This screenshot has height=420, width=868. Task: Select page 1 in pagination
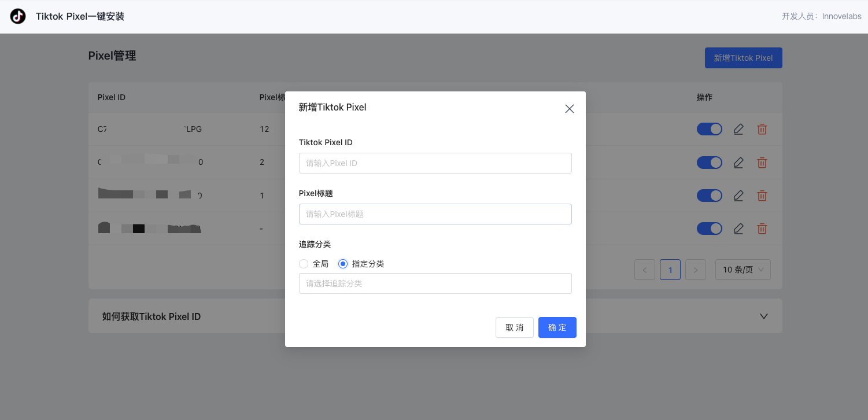670,270
